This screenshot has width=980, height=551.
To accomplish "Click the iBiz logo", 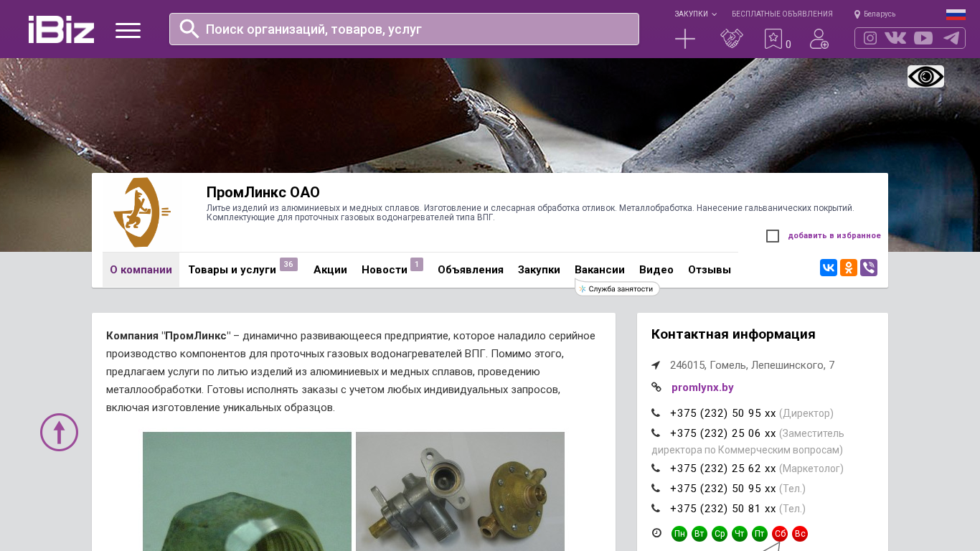I will tap(61, 29).
